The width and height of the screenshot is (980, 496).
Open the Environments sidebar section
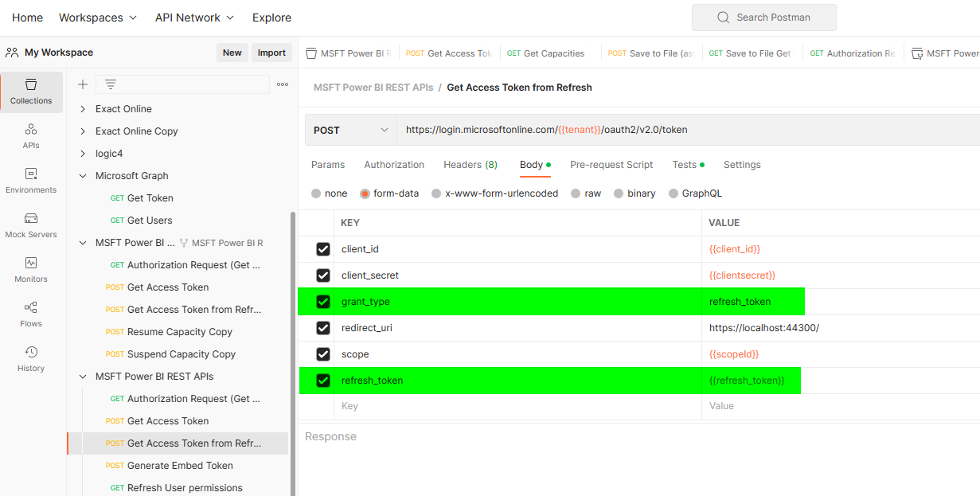tap(31, 181)
